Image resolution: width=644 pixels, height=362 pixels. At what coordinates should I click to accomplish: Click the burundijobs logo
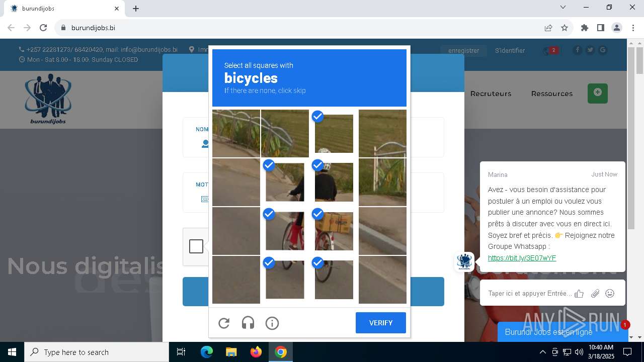tap(48, 99)
